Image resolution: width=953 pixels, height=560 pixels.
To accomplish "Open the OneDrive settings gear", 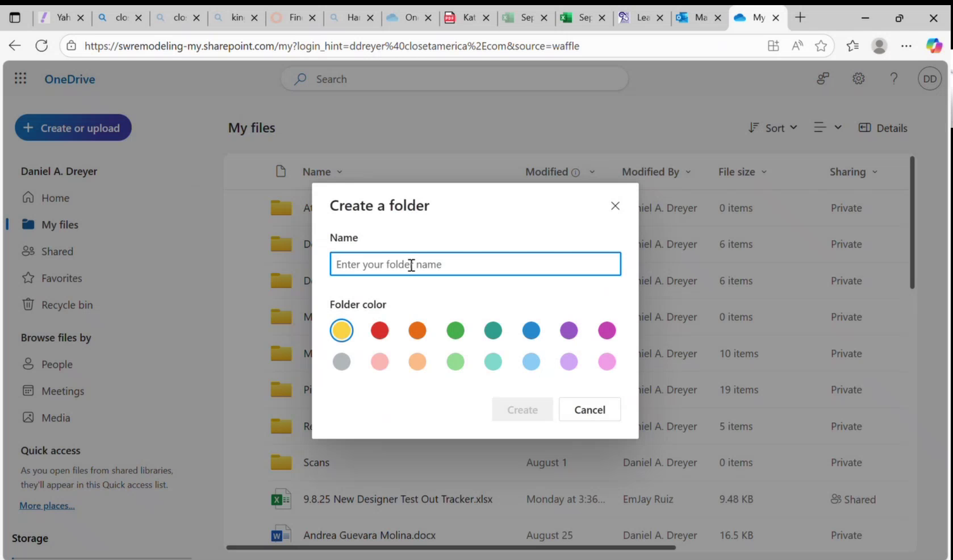I will (x=858, y=78).
